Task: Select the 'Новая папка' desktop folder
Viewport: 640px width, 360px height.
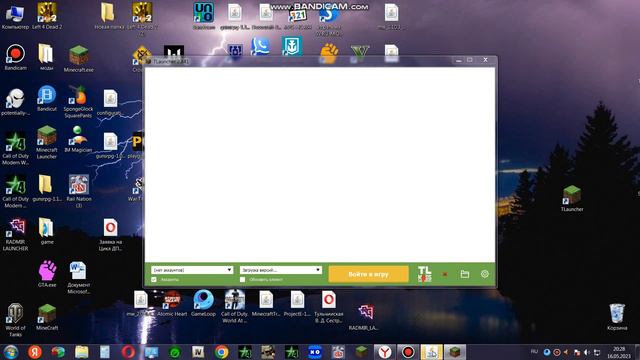Action: 109,16
